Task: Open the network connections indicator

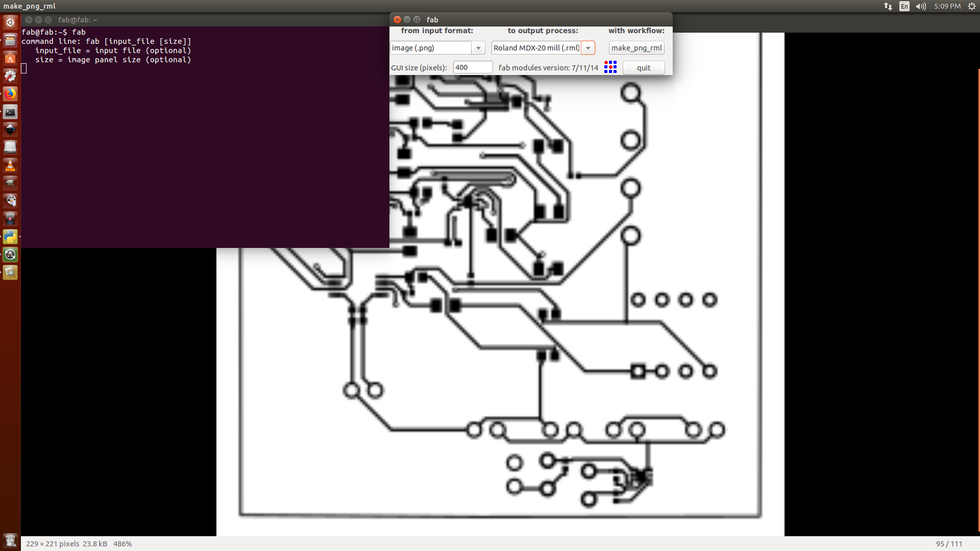Action: click(888, 6)
